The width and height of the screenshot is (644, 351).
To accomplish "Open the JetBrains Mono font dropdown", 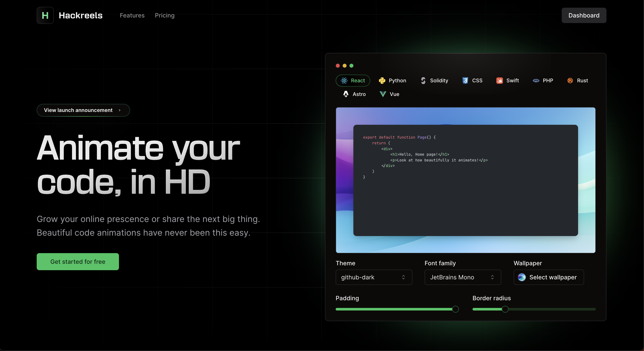I will click(463, 277).
